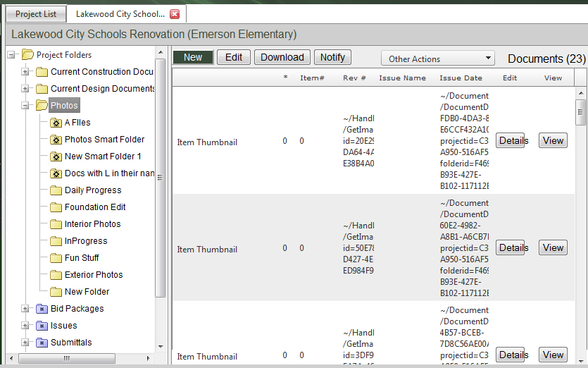This screenshot has width=588, height=368.
Task: Click the folder tree scroll left arrow
Action: (x=11, y=358)
